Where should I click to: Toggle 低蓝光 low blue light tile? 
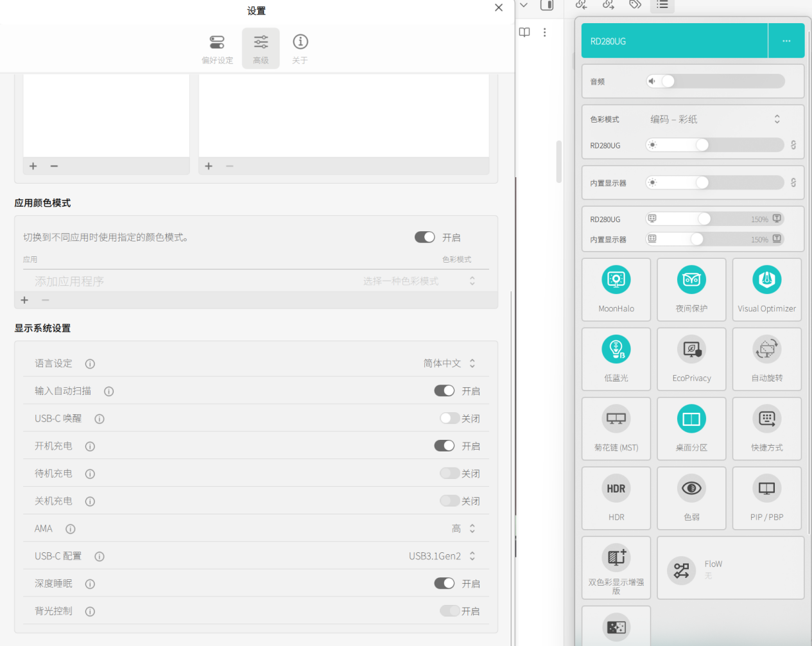pos(616,359)
